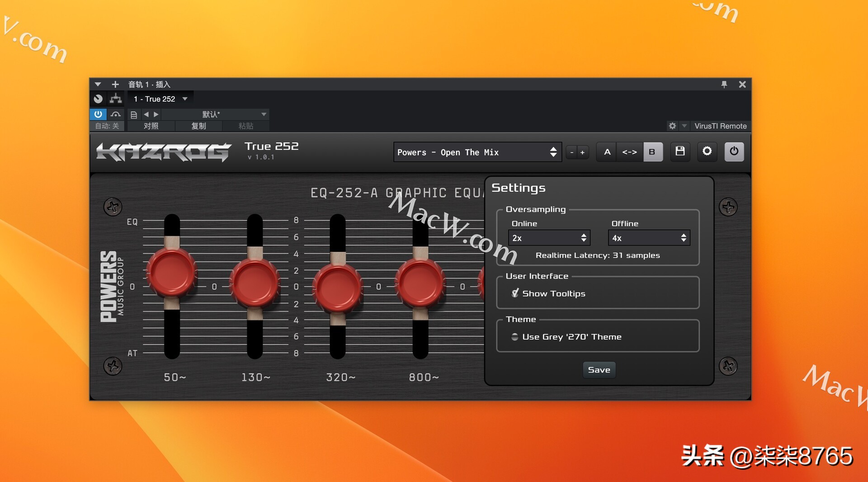This screenshot has width=868, height=482.
Task: Select the knob view icon in the header
Action: 98,99
